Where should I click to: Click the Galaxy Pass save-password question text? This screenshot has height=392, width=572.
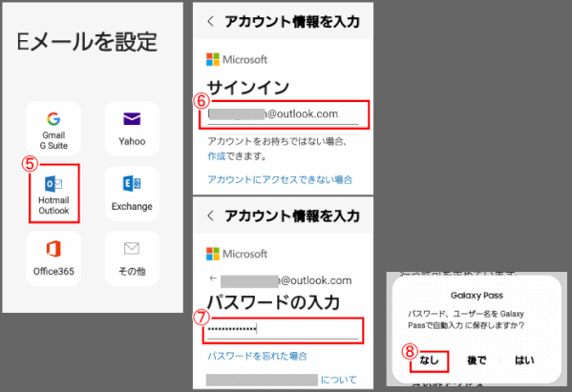tap(466, 320)
